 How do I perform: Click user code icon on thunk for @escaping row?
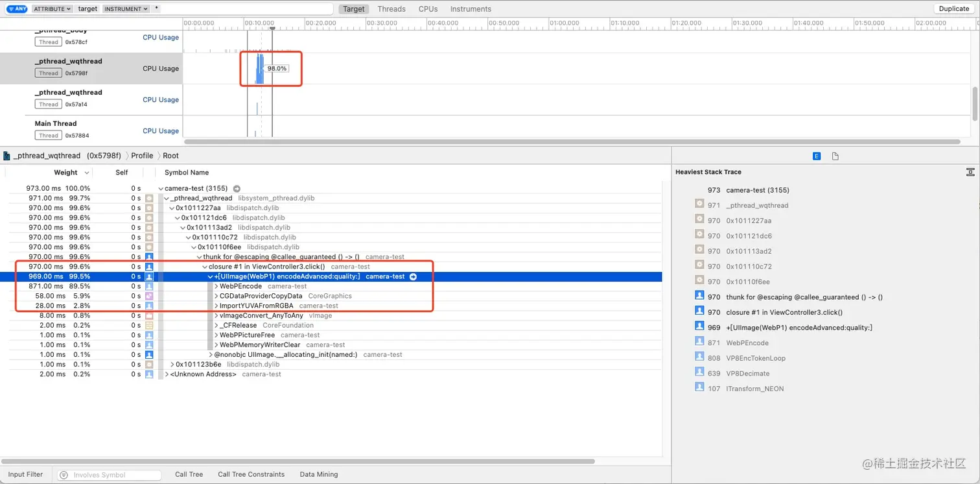(x=149, y=257)
